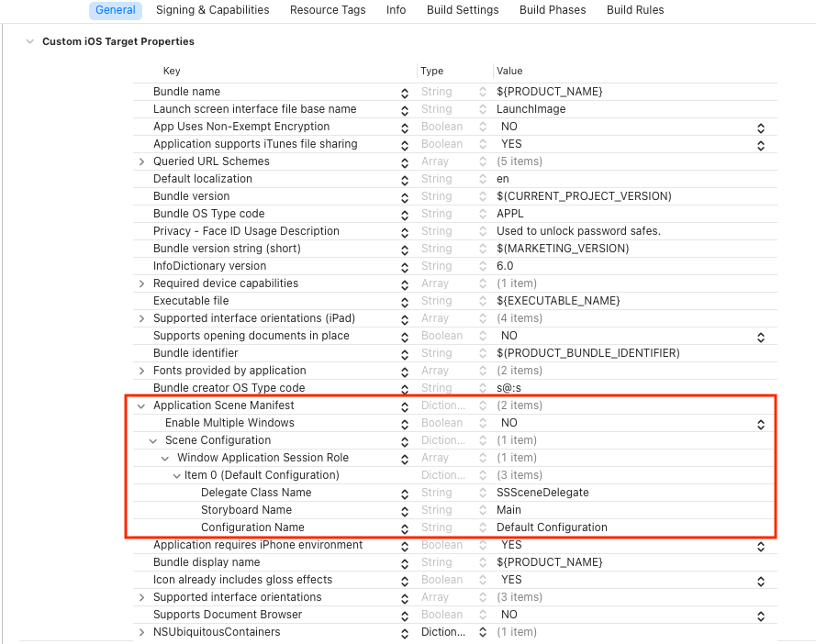Open the Info tab
Screen dimensions: 816x644
point(396,10)
